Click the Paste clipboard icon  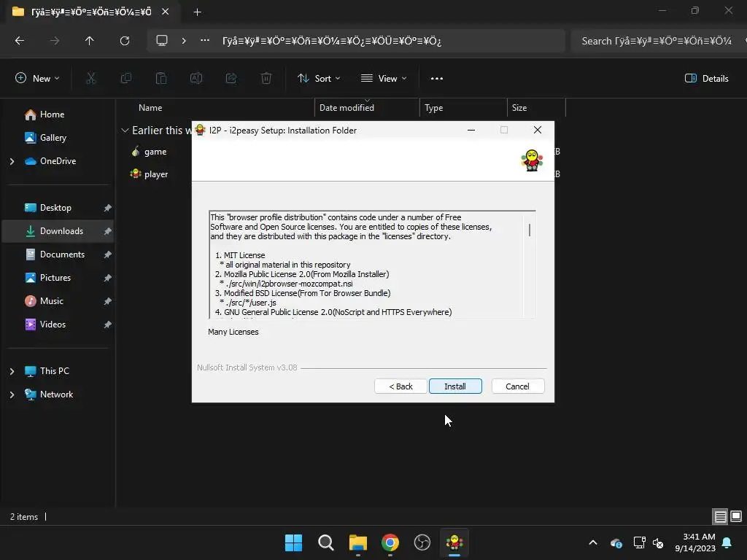click(161, 79)
